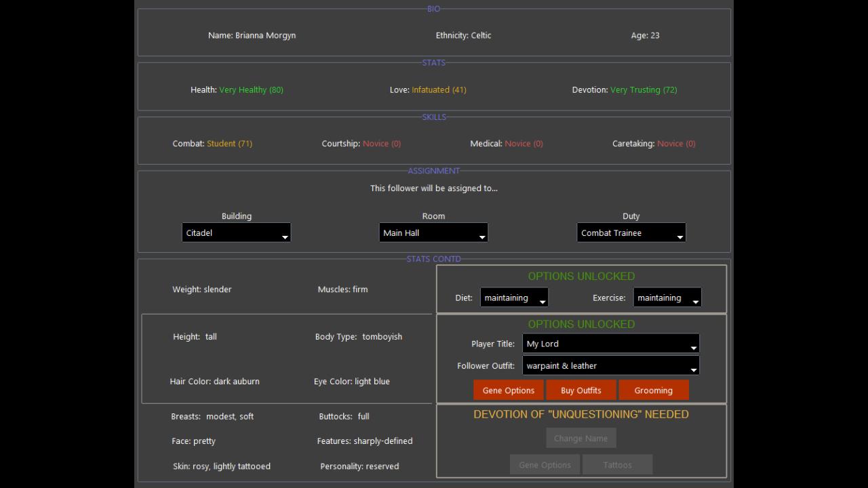This screenshot has height=488, width=868.
Task: Click the Age: 23 text
Action: (645, 35)
